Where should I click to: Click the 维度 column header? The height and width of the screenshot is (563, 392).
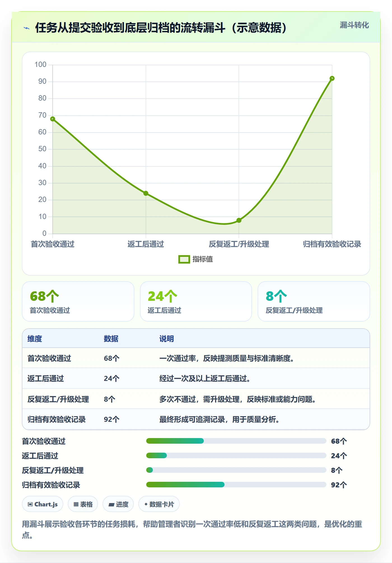[35, 339]
